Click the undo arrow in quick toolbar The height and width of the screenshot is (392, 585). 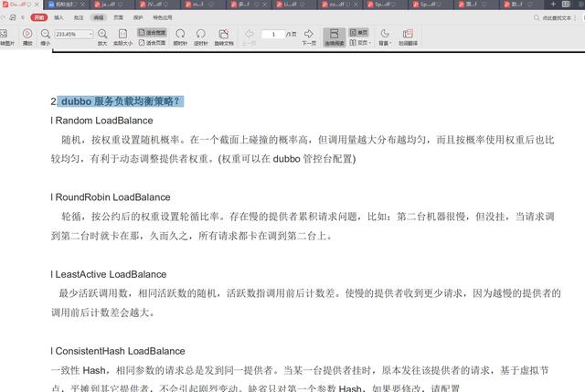pos(3,17)
